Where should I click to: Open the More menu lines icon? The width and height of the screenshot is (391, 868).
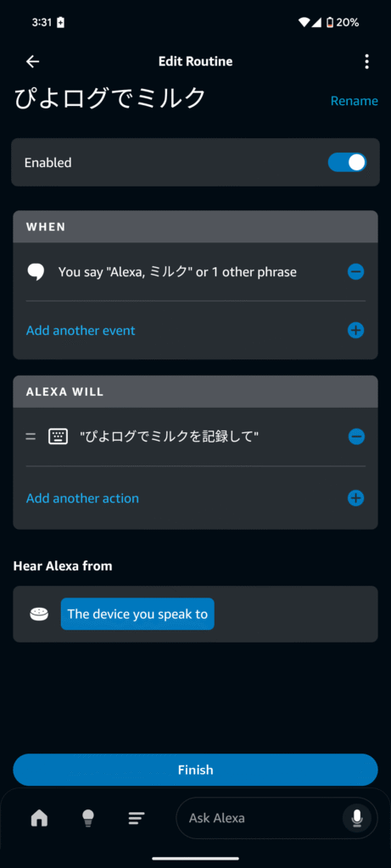[x=137, y=818]
